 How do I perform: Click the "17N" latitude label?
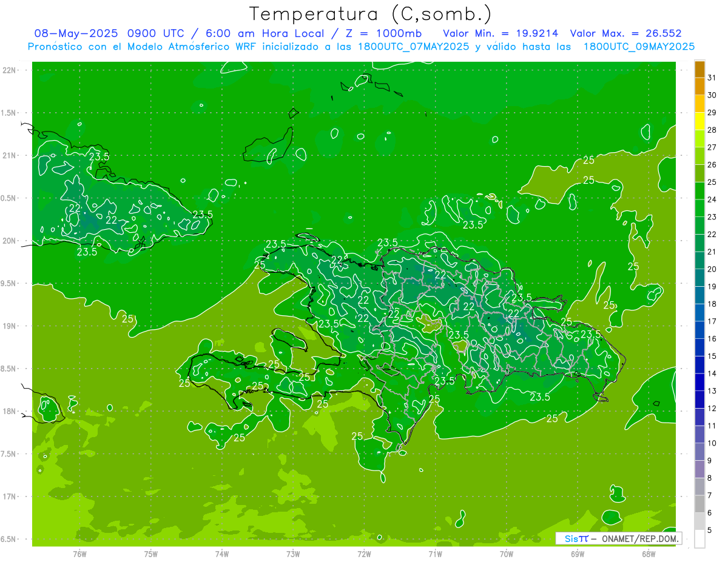(x=10, y=497)
